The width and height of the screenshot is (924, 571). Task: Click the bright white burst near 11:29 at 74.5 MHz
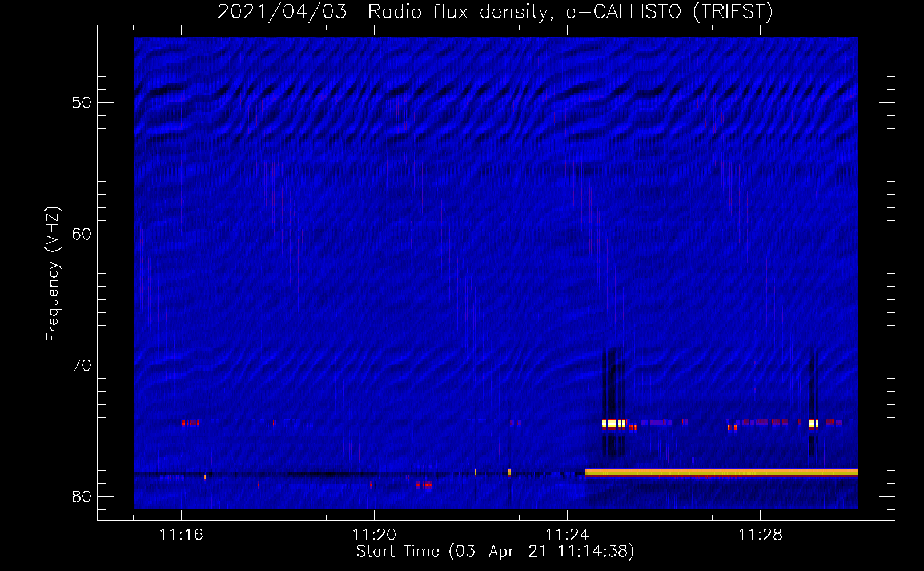tap(814, 424)
